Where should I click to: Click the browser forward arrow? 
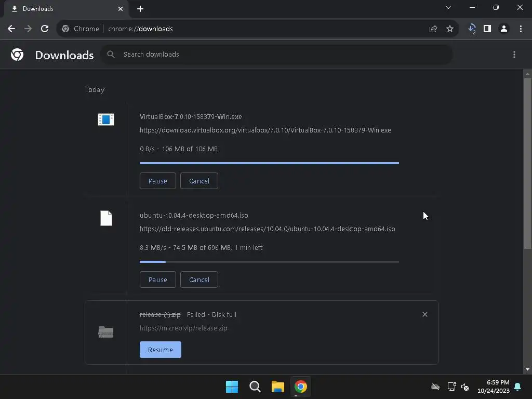tap(28, 29)
